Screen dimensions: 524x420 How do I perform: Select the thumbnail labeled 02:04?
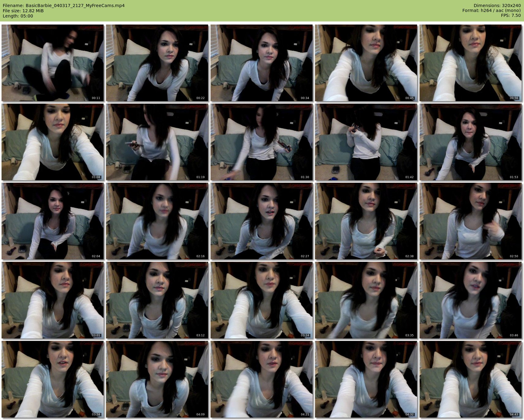[53, 221]
